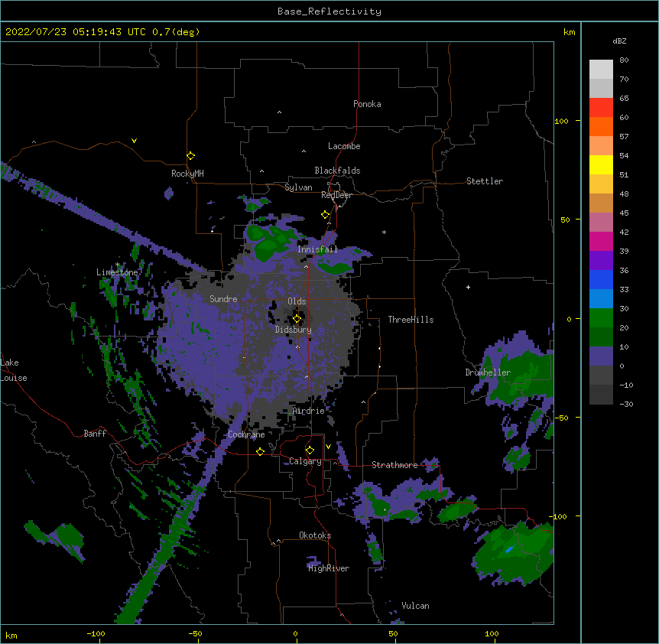This screenshot has width=659, height=644.
Task: Click the yellow marker south of RedDeer
Action: point(326,215)
